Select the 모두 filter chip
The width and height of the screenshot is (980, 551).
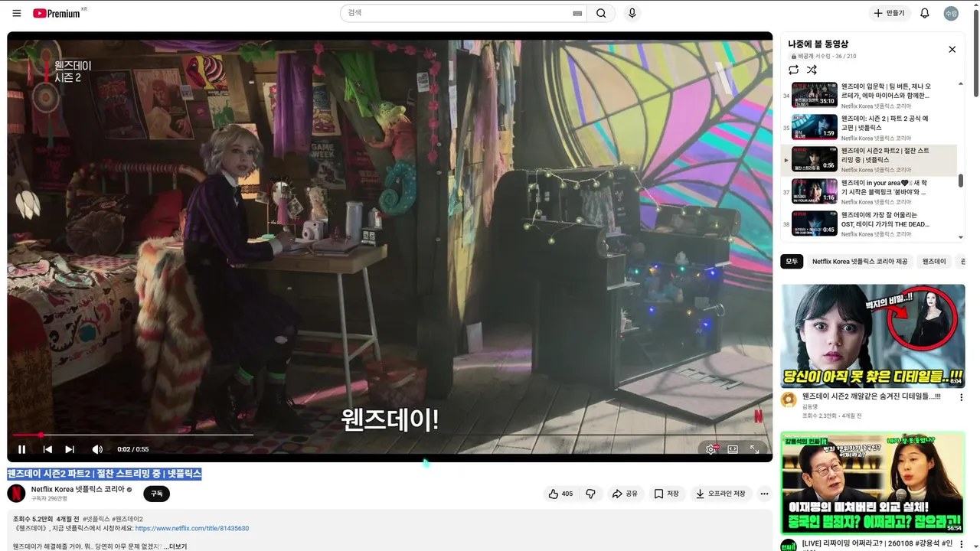[792, 262]
